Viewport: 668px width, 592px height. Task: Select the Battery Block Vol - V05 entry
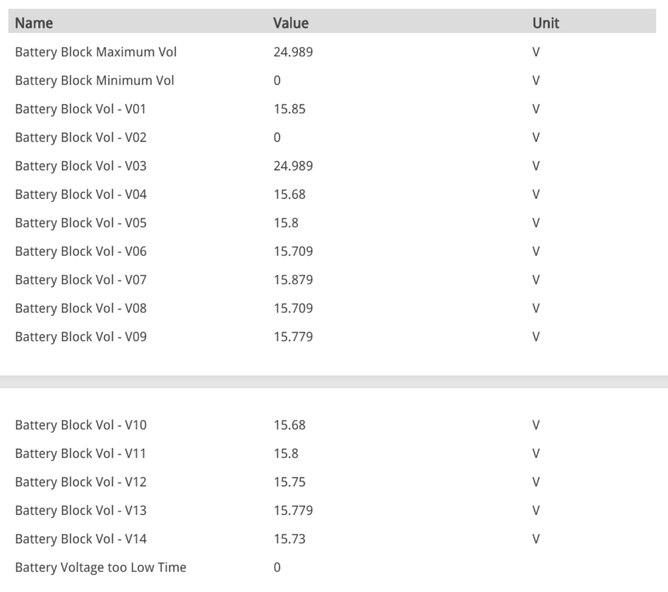point(81,223)
